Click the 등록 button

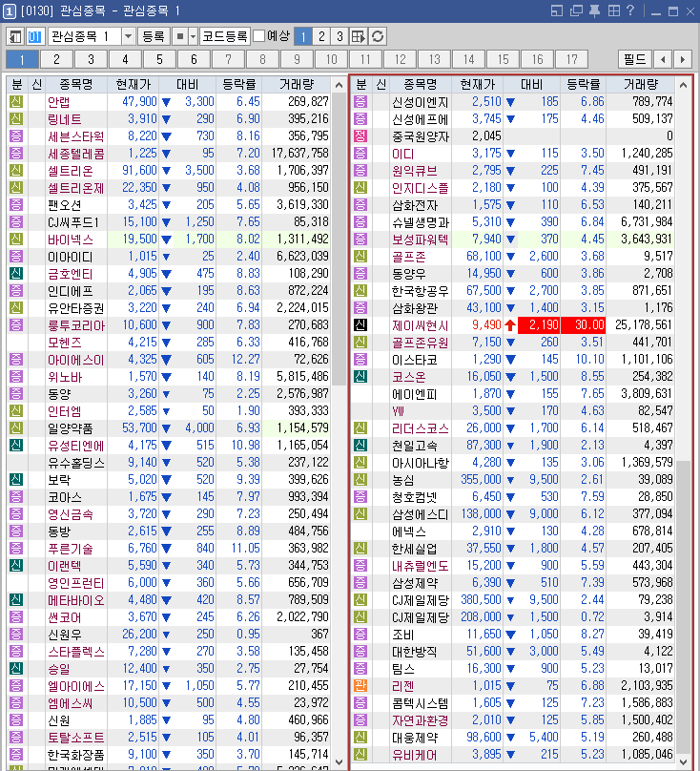pos(154,36)
